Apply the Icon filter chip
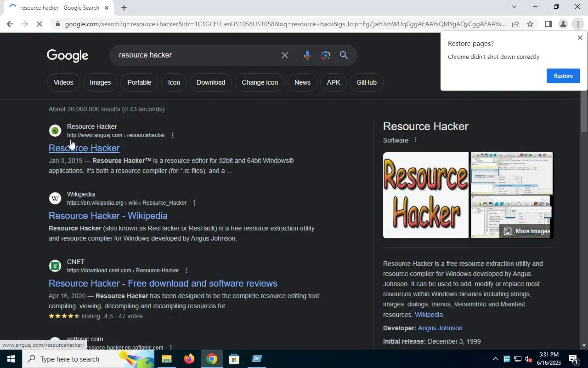This screenshot has width=588, height=368. (x=174, y=82)
